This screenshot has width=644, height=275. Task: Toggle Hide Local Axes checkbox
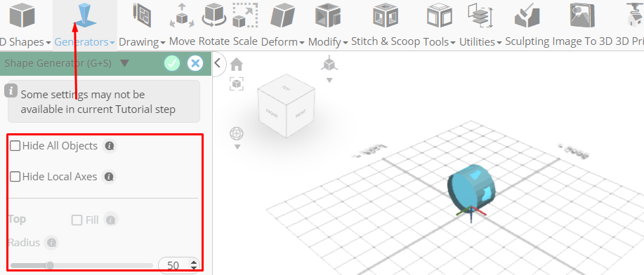15,177
